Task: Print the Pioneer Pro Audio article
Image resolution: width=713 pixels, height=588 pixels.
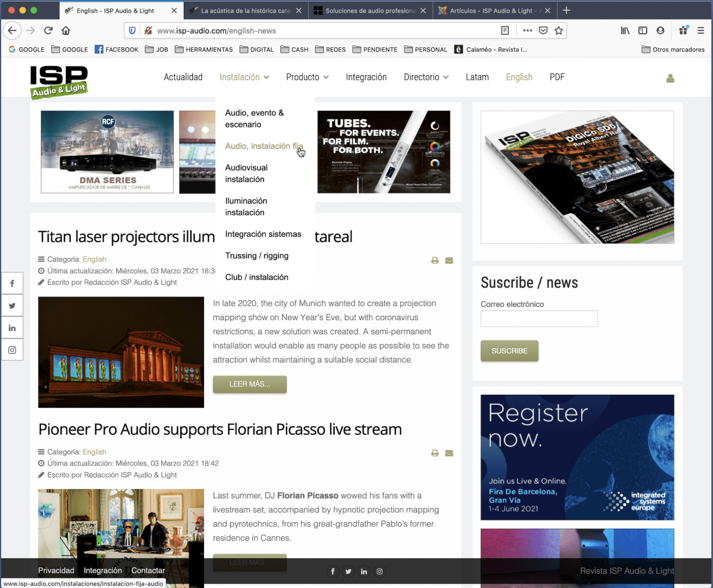Action: click(x=435, y=453)
